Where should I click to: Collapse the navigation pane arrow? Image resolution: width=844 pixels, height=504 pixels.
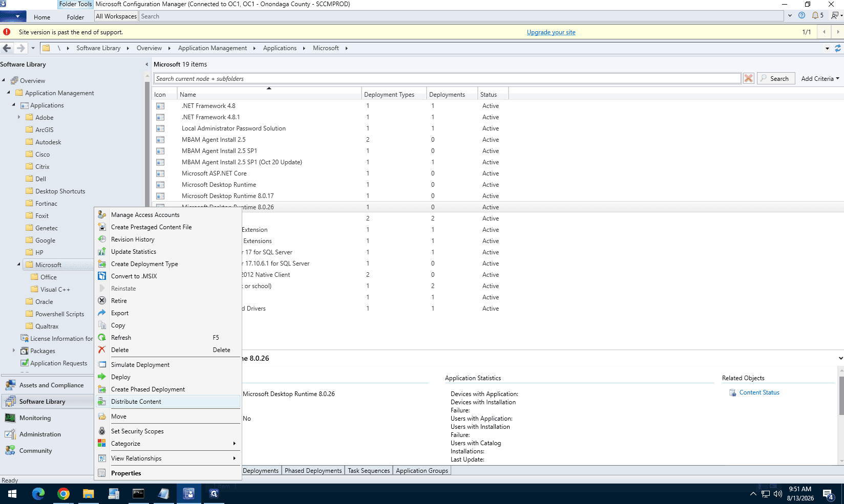[x=146, y=64]
